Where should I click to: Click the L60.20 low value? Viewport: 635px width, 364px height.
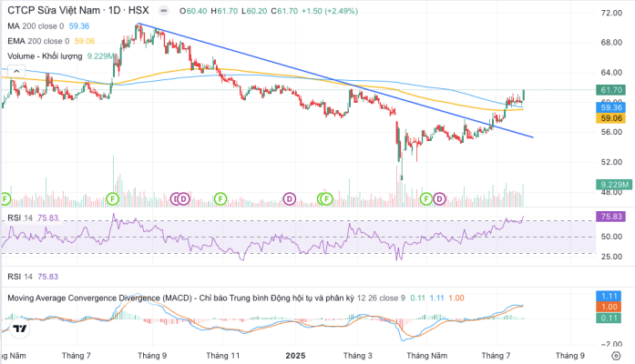[254, 11]
